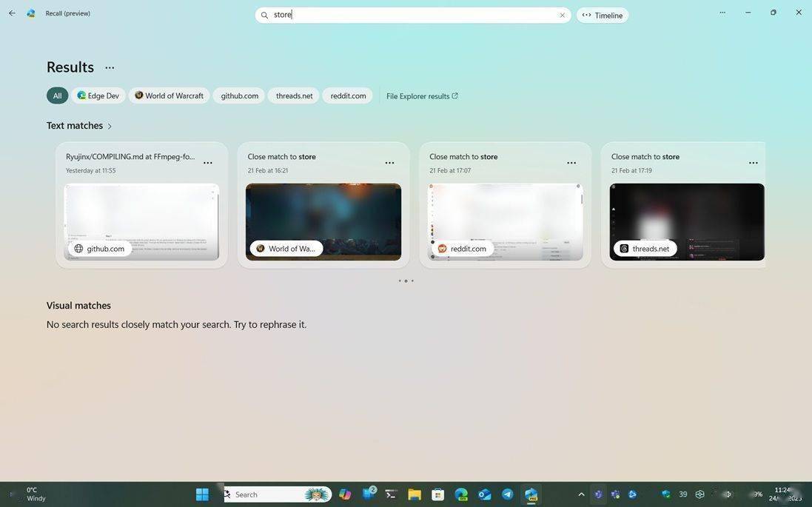
Task: Click the 'Yesterday at 11:55' timestamp
Action: tap(90, 170)
